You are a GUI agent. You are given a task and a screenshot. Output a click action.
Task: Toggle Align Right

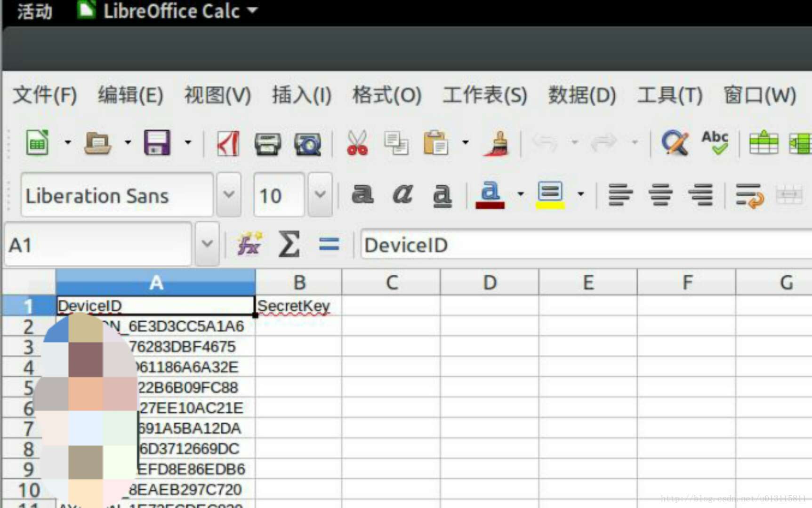[700, 195]
